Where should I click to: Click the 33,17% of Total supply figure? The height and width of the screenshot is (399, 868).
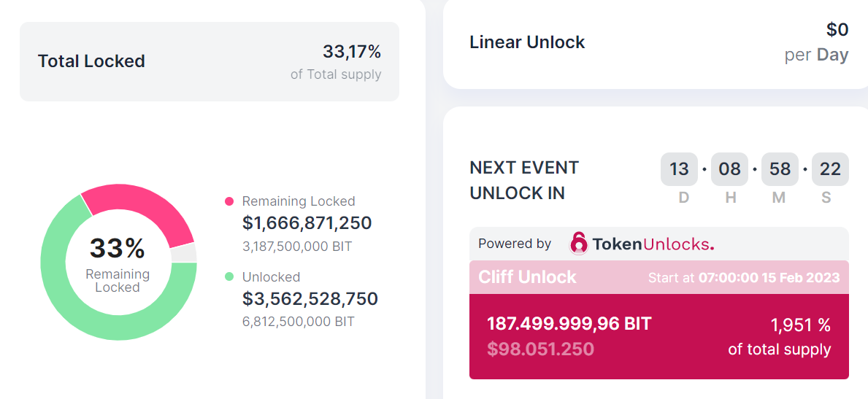[352, 52]
